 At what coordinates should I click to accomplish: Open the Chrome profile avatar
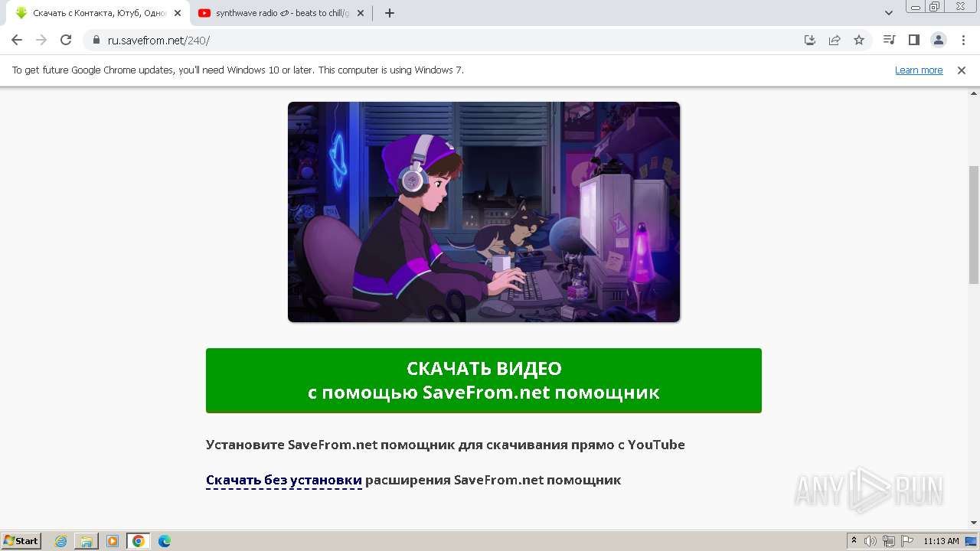(938, 40)
